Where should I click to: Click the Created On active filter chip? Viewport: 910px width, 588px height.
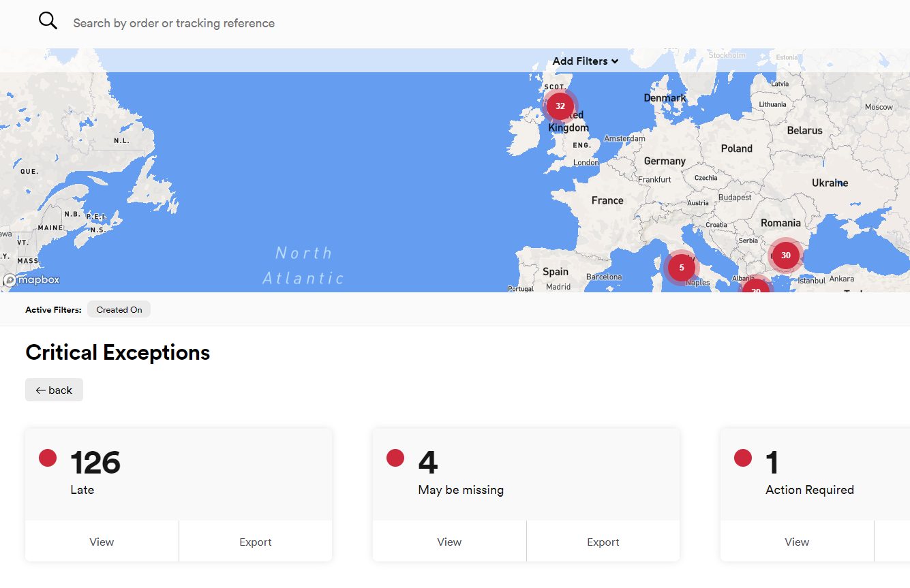[119, 310]
